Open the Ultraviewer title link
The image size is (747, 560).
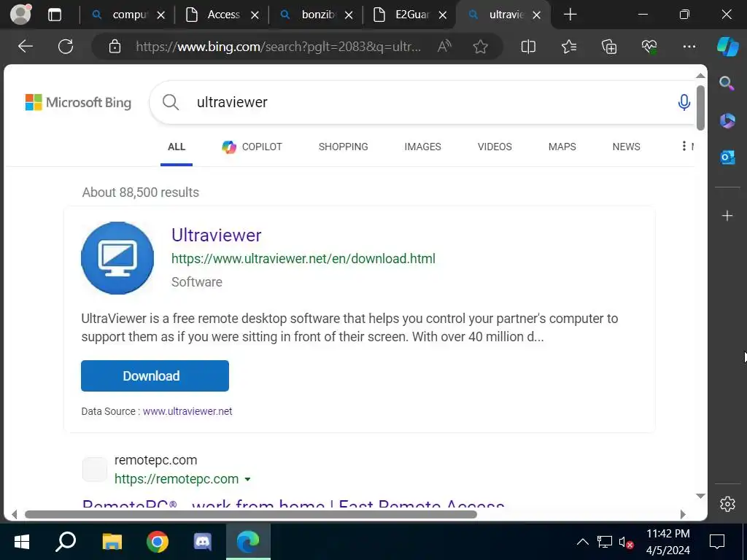[216, 236]
